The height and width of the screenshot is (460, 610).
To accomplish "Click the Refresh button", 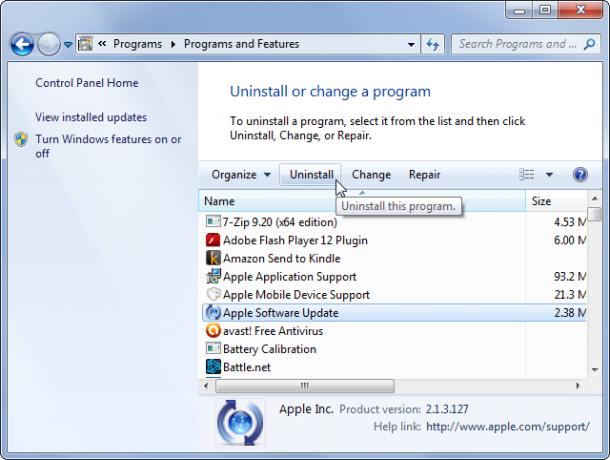I will pos(433,44).
